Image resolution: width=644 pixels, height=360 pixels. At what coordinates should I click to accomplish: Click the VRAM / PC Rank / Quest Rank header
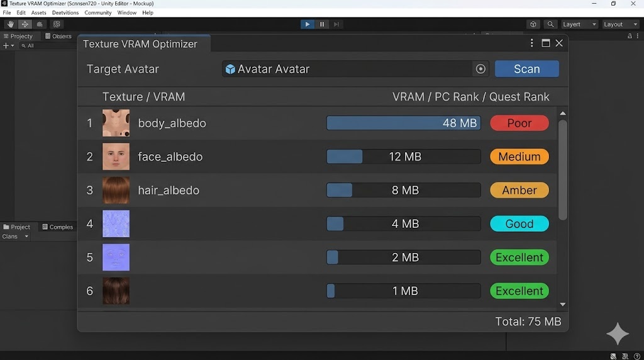(470, 97)
